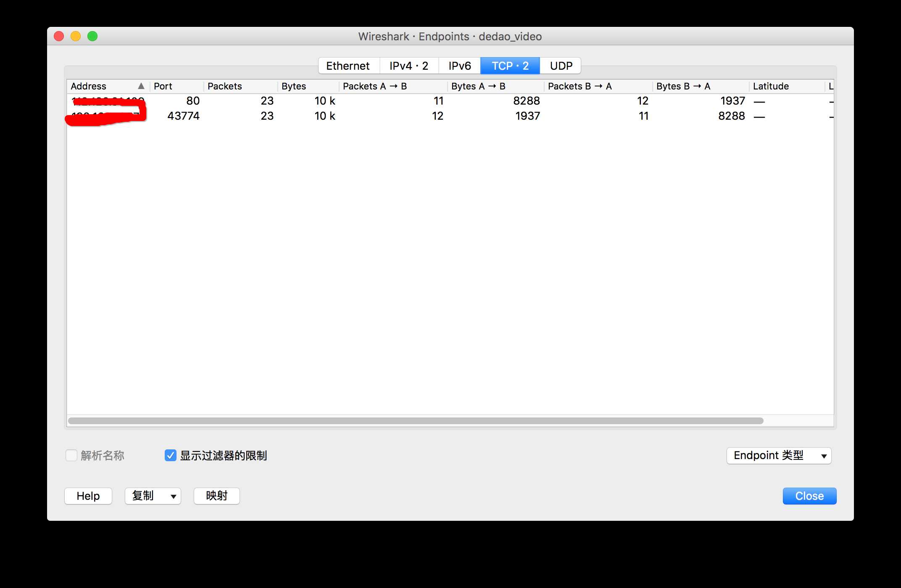Select the IPv6 tab
Screen dimensions: 901x588
pos(460,66)
